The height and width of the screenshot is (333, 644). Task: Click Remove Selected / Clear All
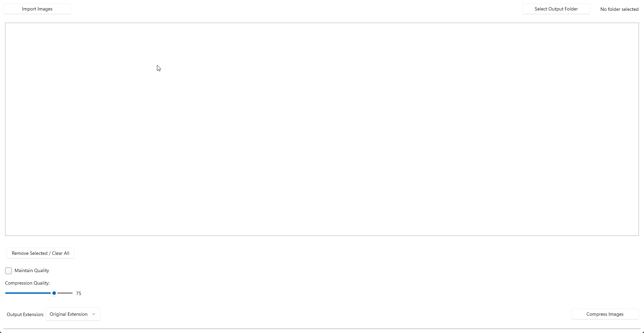[x=41, y=253]
